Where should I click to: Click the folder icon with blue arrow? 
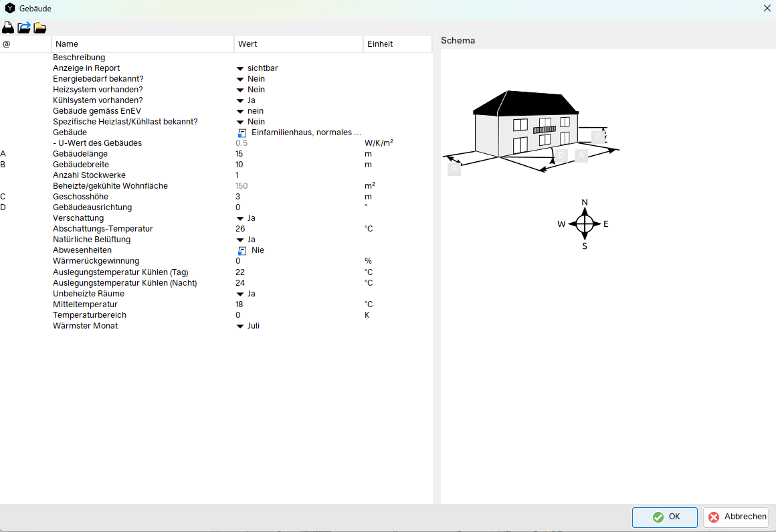point(24,27)
